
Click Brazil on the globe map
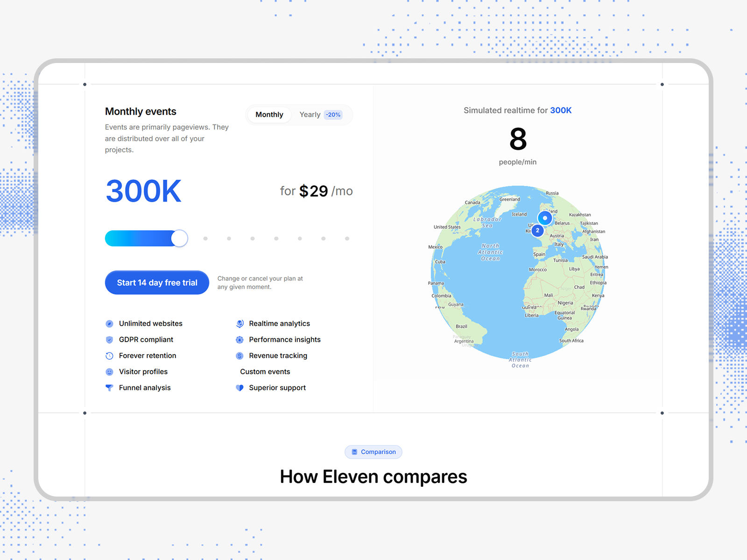click(x=461, y=327)
